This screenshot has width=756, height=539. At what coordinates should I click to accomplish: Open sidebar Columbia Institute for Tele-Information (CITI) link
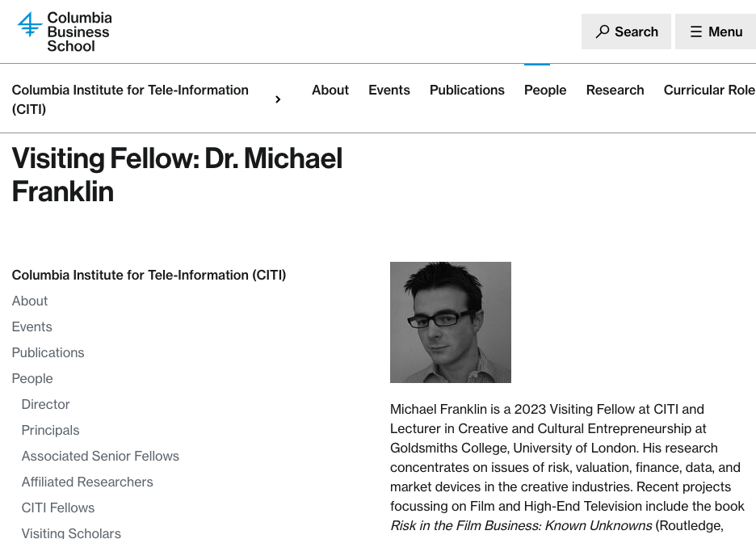point(149,275)
